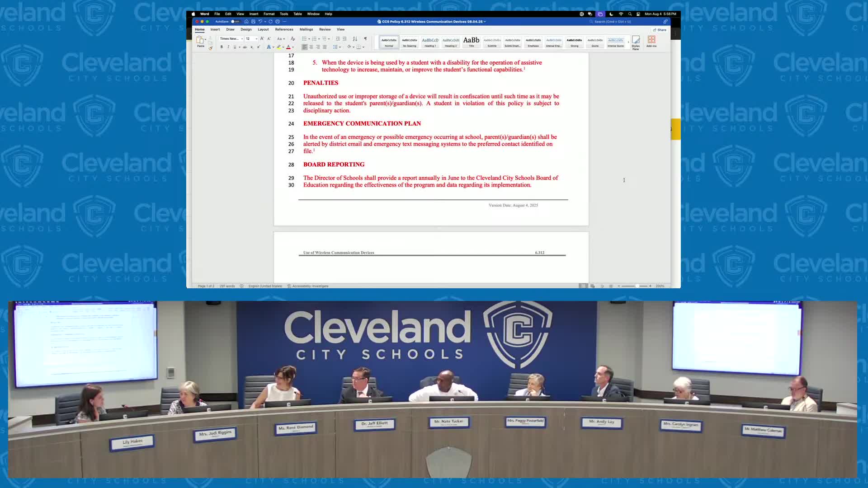Select the Heading 1 style

(x=429, y=42)
